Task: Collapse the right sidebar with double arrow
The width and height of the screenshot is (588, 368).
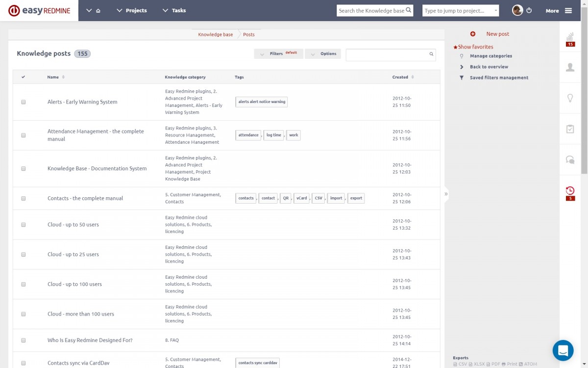Action: coord(446,194)
